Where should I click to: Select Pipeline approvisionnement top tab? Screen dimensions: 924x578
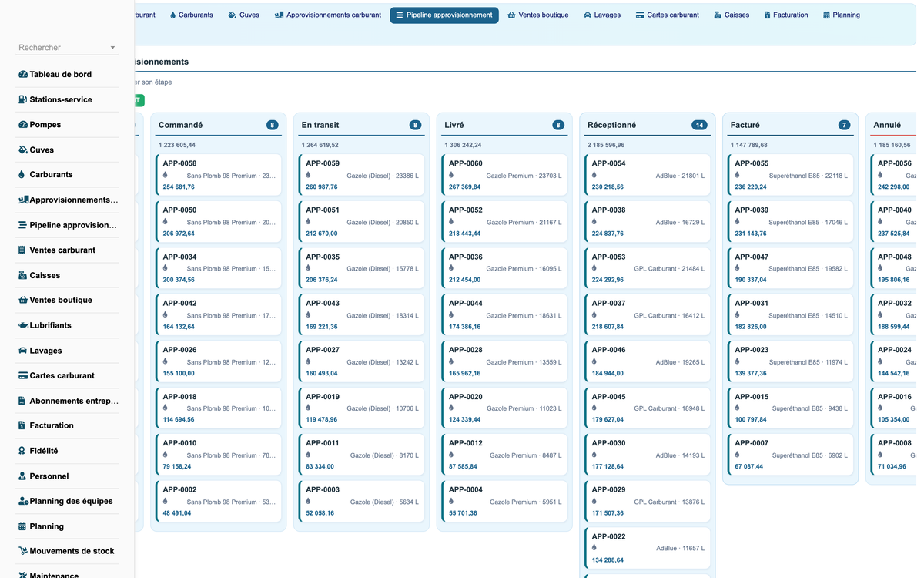(444, 15)
